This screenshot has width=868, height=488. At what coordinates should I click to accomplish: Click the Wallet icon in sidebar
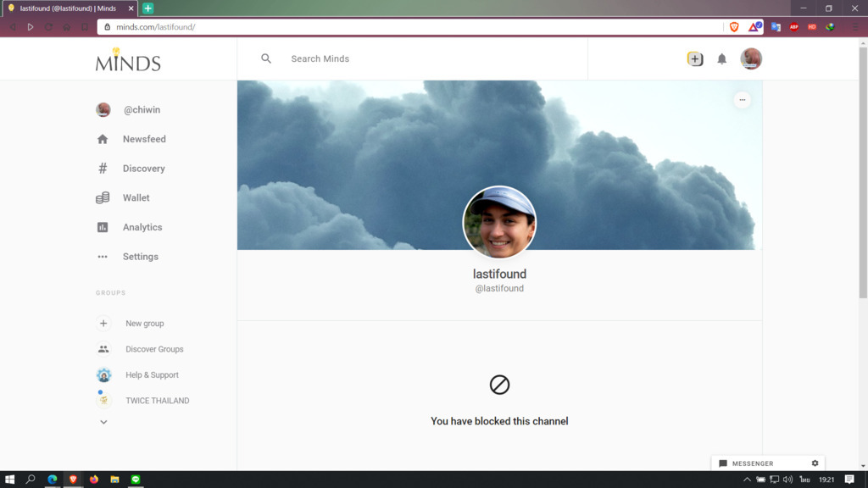click(103, 198)
